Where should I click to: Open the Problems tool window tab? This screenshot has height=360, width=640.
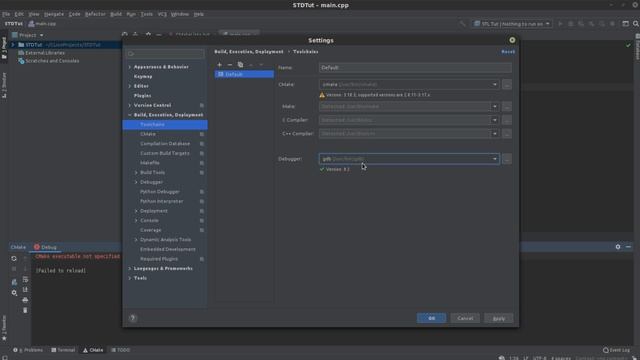click(x=28, y=350)
